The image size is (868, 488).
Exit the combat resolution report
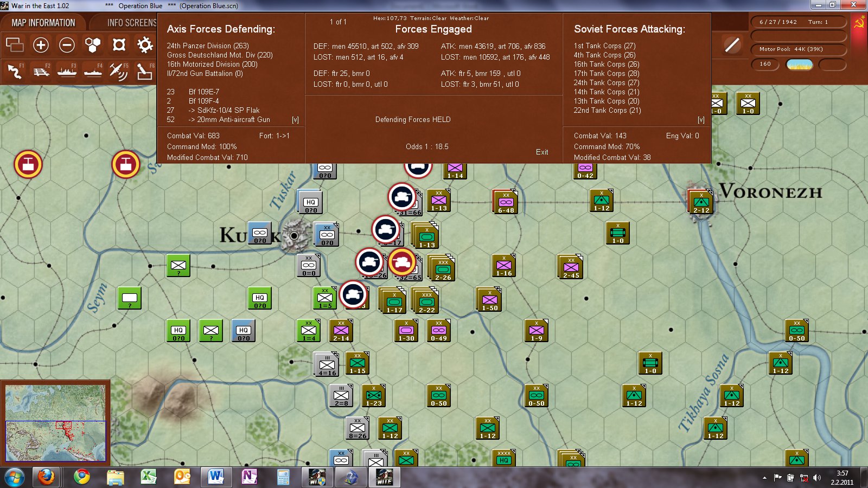542,152
